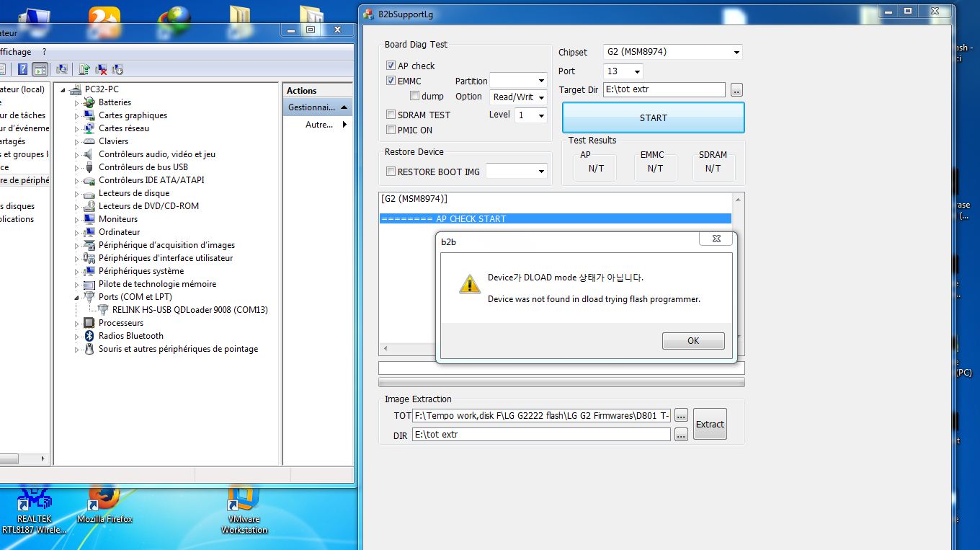This screenshot has height=550, width=980.
Task: Enable the dump checkbox
Action: point(415,96)
